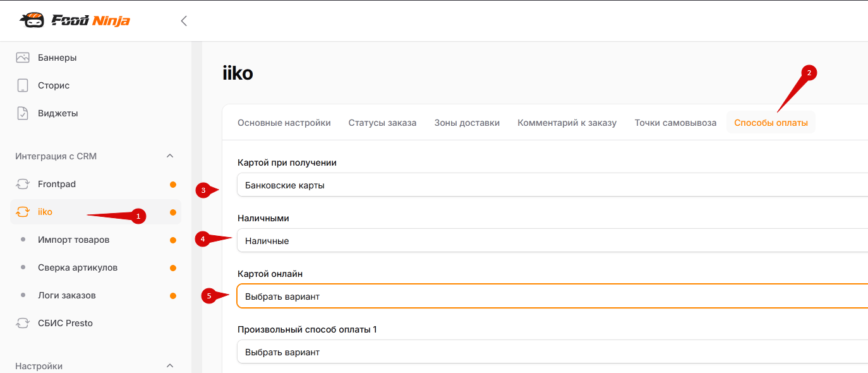The image size is (868, 373).
Task: Collapse the Настройки section
Action: tap(169, 366)
